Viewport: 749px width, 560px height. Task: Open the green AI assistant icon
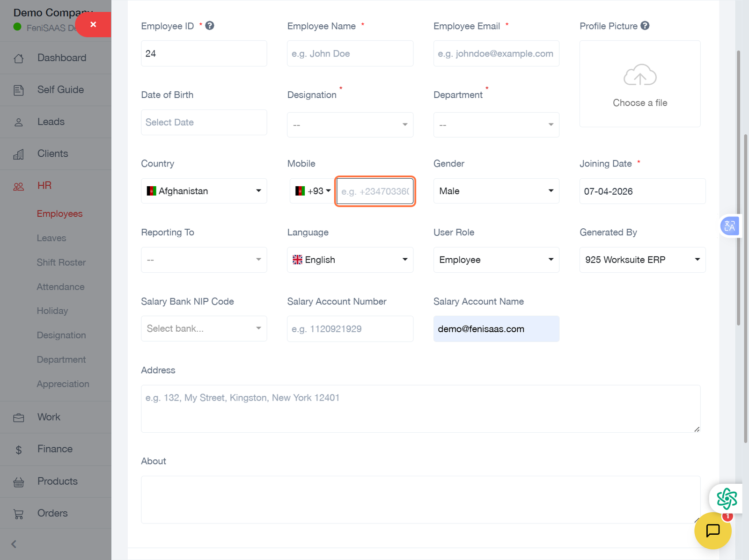[726, 498]
